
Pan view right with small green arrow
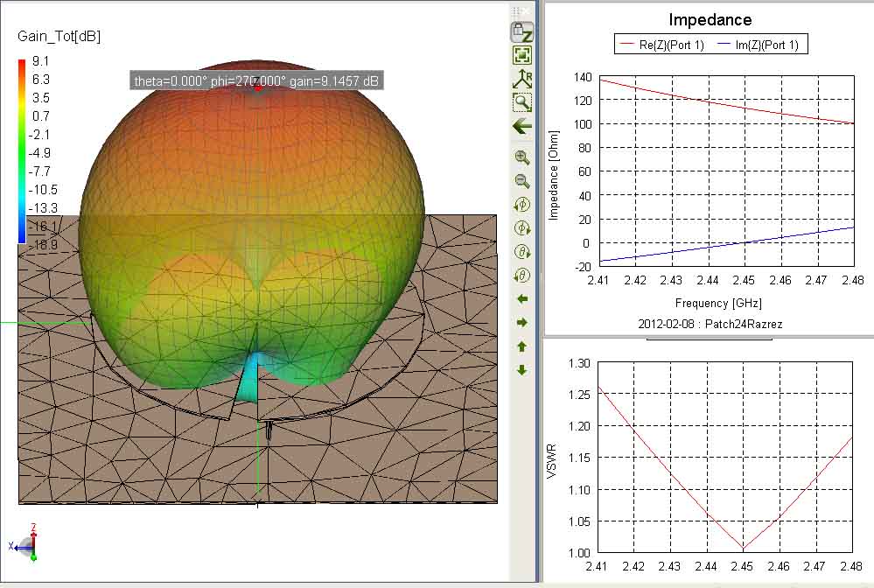click(522, 323)
